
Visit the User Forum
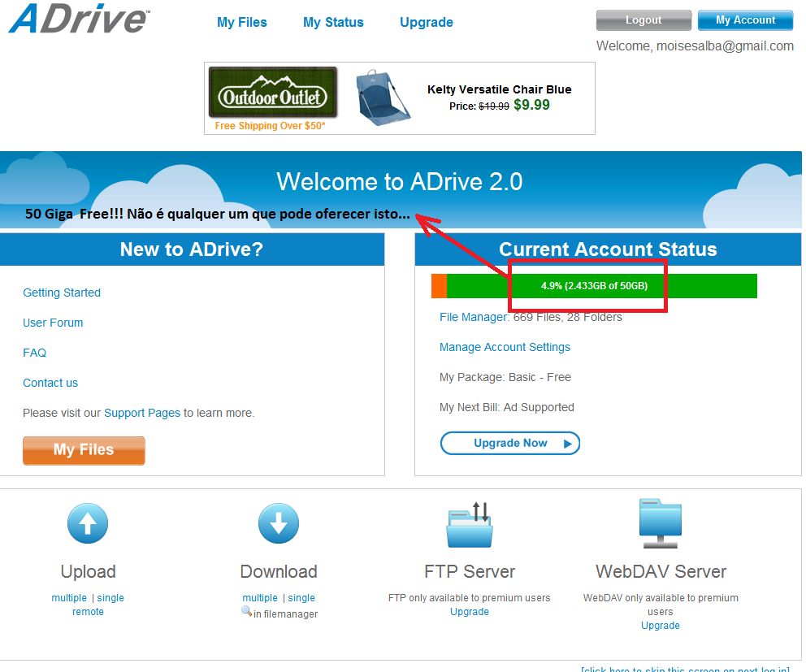tap(53, 323)
